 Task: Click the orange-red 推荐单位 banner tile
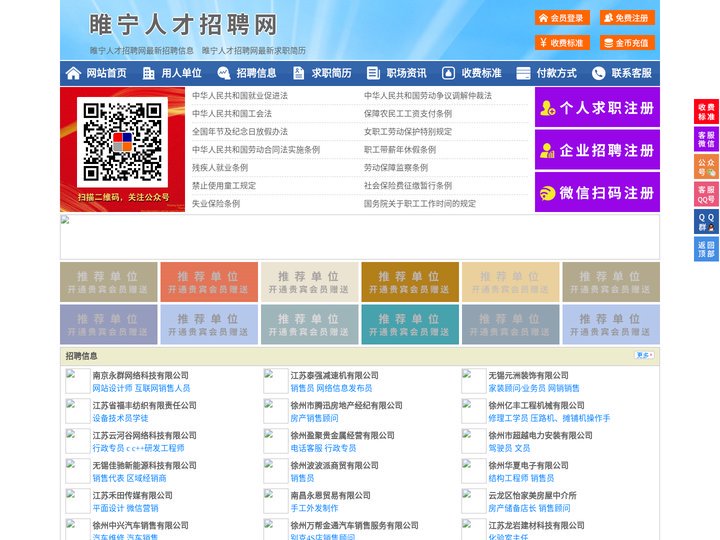point(209,282)
